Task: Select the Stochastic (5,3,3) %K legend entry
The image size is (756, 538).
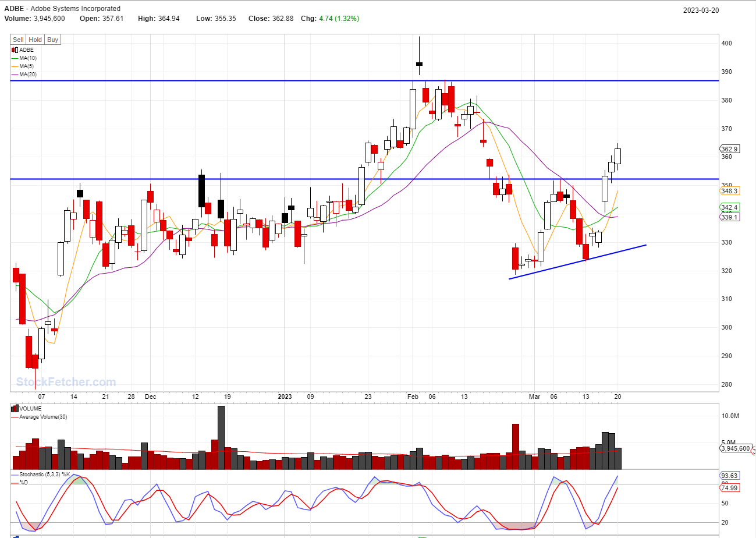Action: [x=40, y=475]
